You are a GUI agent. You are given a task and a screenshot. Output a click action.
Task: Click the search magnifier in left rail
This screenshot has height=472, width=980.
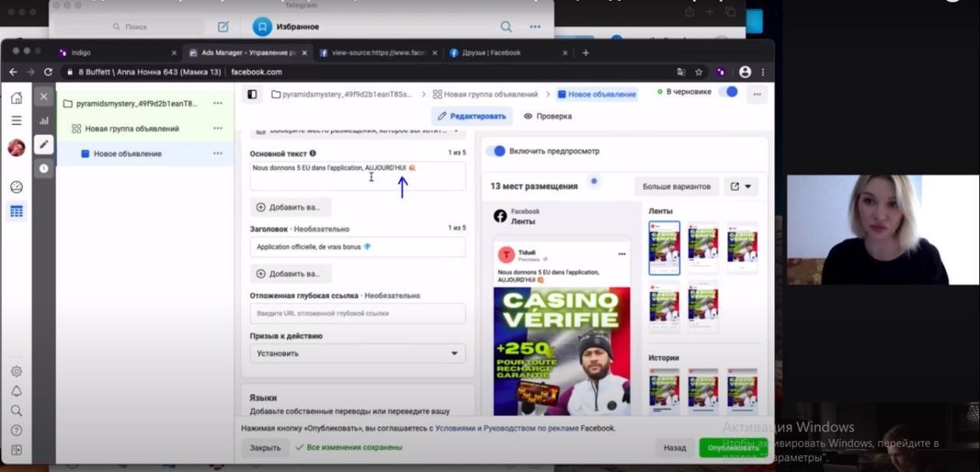click(16, 411)
